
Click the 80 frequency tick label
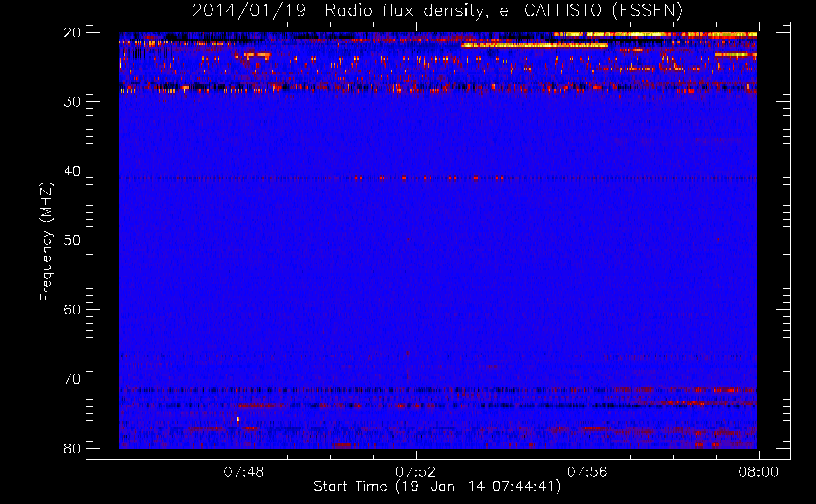(x=72, y=448)
